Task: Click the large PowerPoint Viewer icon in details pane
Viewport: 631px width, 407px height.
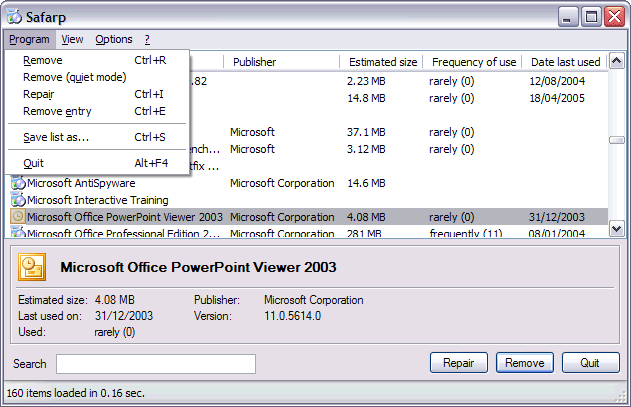Action: tap(33, 267)
